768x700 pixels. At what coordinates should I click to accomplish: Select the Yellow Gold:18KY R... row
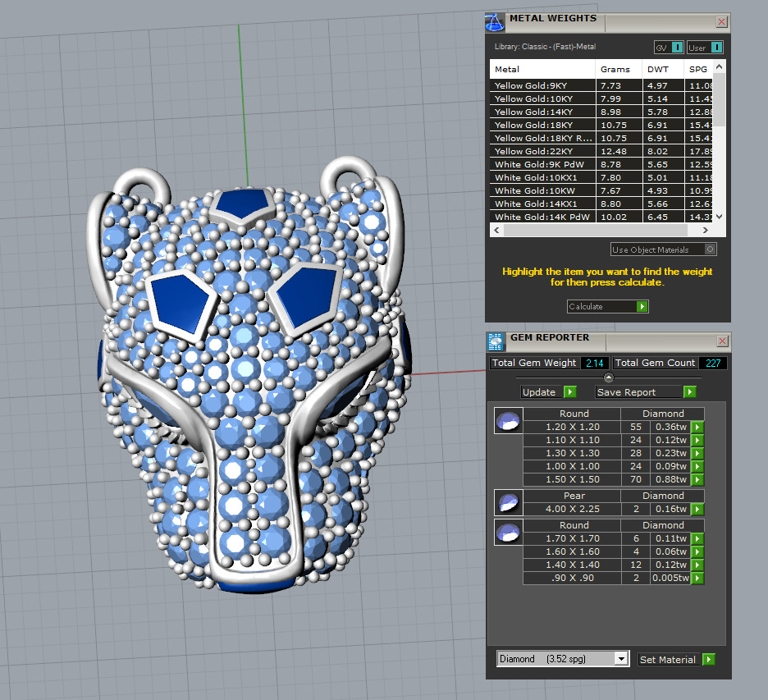(x=601, y=138)
